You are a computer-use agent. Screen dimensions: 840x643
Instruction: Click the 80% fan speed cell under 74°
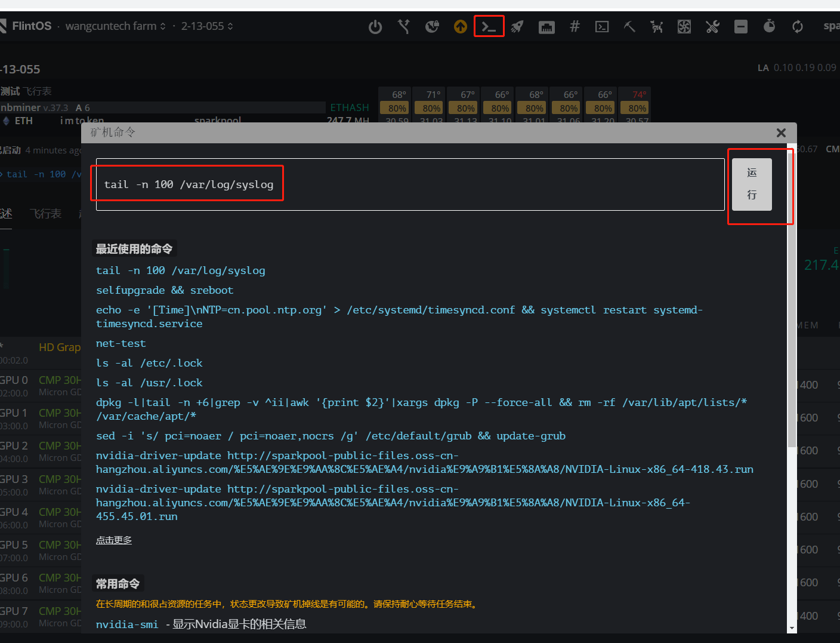click(x=634, y=107)
